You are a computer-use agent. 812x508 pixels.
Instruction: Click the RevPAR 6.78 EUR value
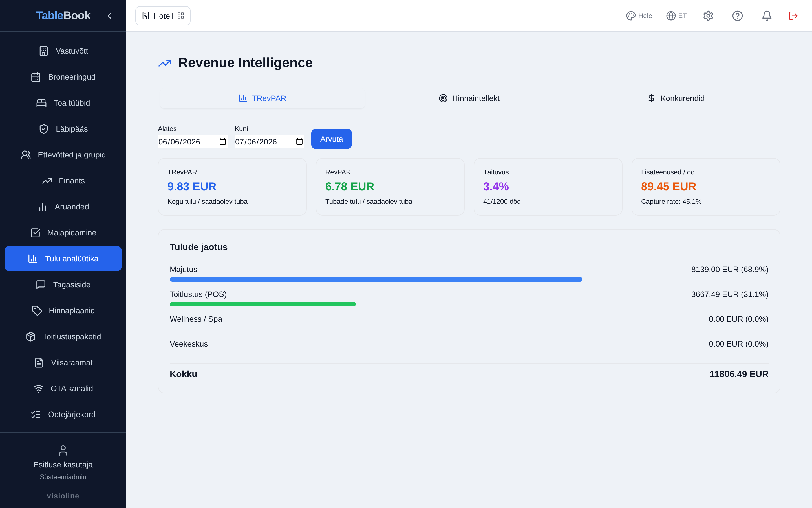pyautogui.click(x=350, y=187)
